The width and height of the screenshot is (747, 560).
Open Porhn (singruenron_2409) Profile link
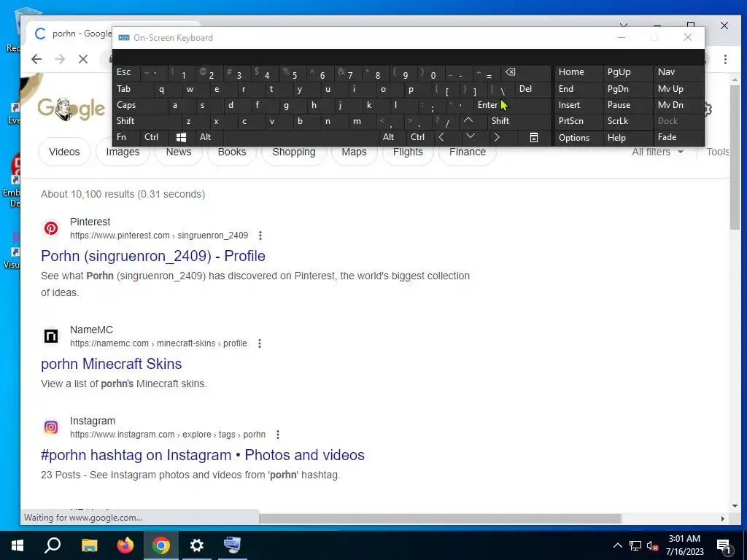click(x=153, y=256)
